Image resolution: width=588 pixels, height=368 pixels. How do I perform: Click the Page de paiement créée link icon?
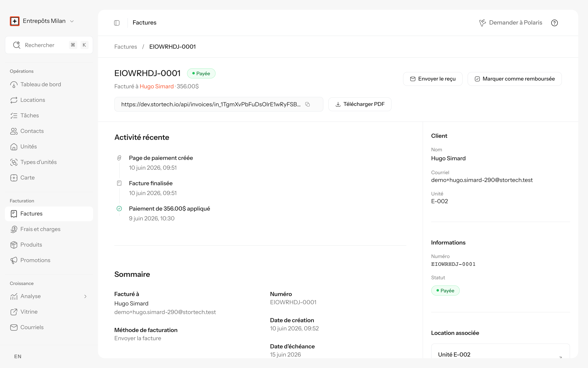tap(119, 158)
